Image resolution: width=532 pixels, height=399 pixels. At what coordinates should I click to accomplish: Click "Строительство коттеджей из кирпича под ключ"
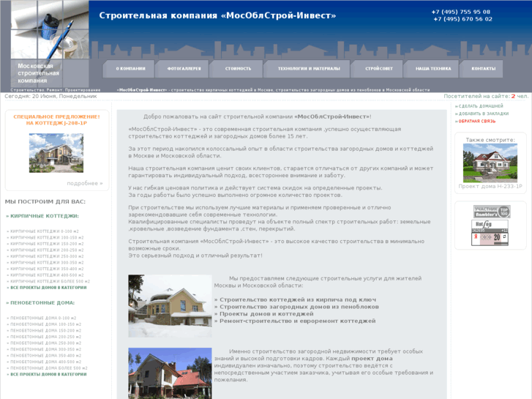coord(298,300)
